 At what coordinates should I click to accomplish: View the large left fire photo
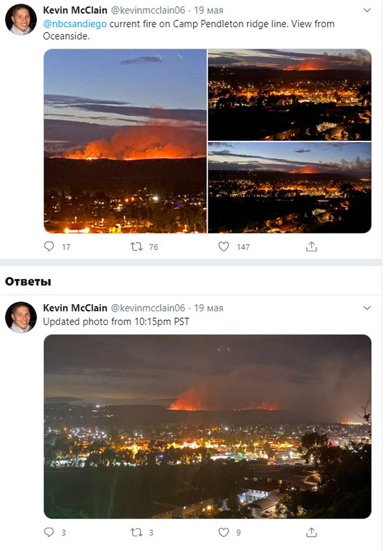(x=125, y=141)
